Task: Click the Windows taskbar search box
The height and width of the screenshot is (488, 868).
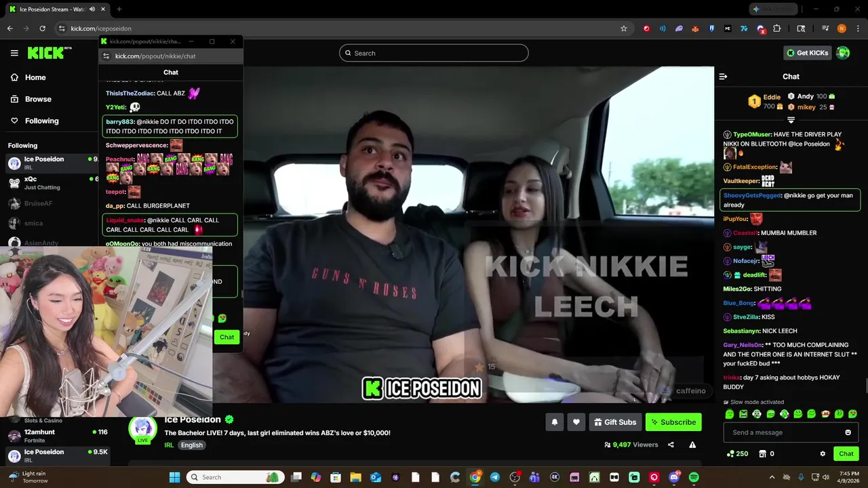Action: (235, 477)
